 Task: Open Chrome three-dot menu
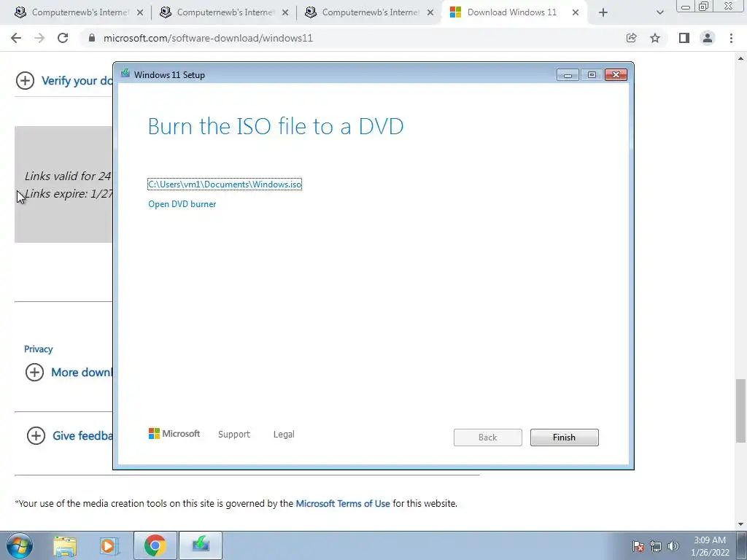(x=731, y=38)
